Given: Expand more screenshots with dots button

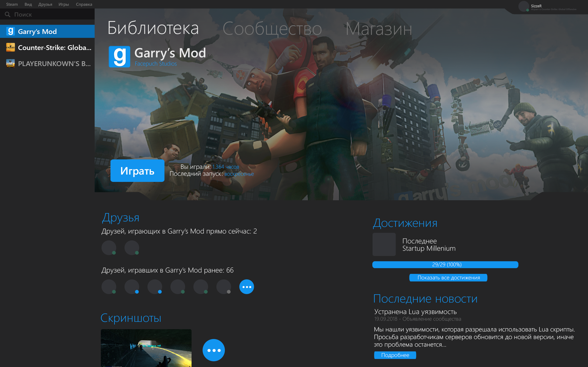Looking at the screenshot, I should [x=214, y=350].
